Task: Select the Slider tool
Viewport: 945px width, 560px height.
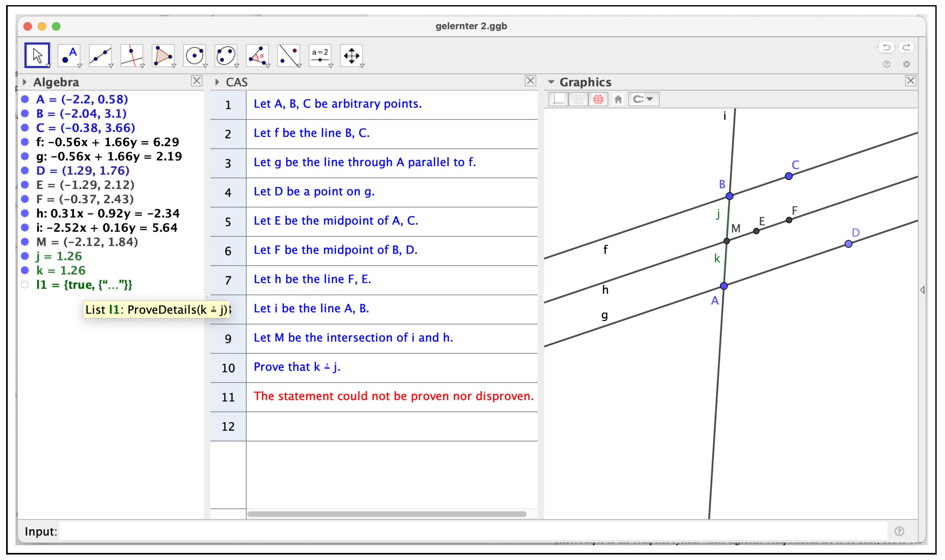Action: [320, 56]
